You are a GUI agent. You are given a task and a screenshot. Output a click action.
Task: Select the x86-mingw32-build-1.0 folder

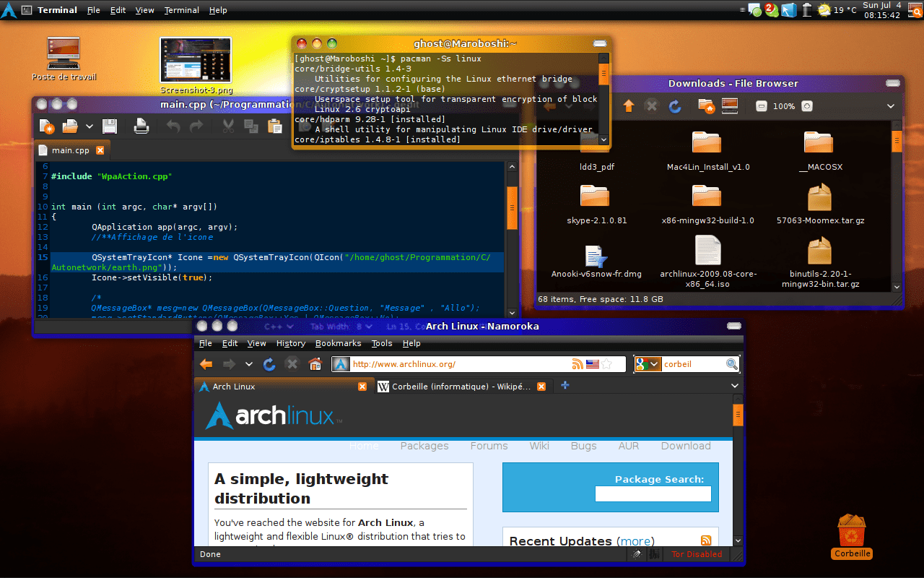point(707,204)
